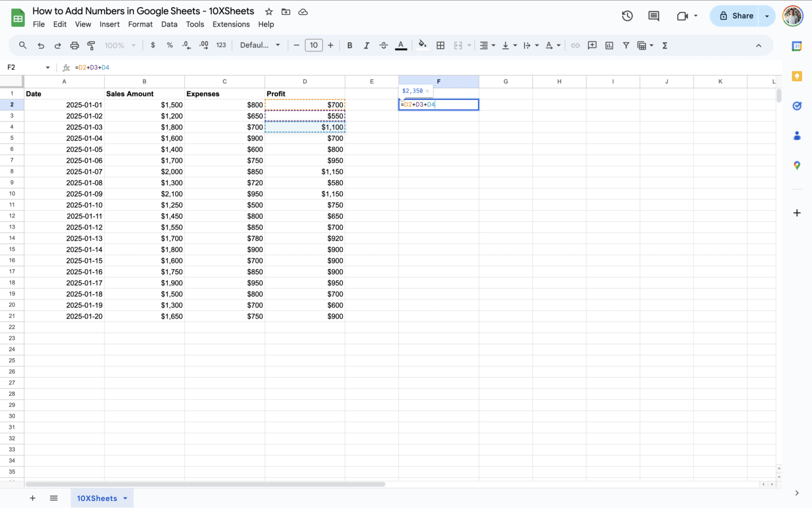The image size is (812, 508).
Task: Create a filter with the Filter icon
Action: coord(626,45)
